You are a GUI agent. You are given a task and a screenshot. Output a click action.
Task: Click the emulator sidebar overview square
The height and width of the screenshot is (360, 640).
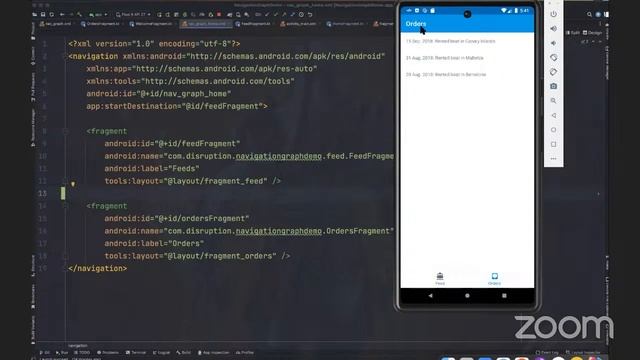coord(553,144)
